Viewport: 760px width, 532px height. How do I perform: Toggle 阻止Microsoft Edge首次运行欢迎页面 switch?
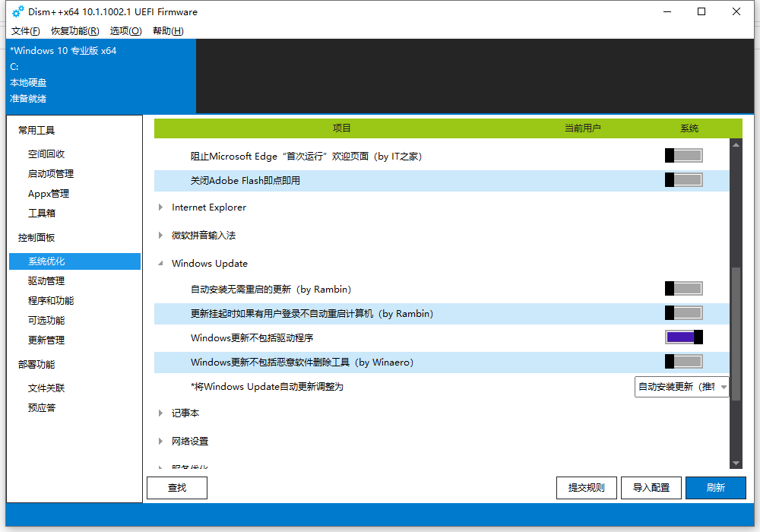(683, 156)
